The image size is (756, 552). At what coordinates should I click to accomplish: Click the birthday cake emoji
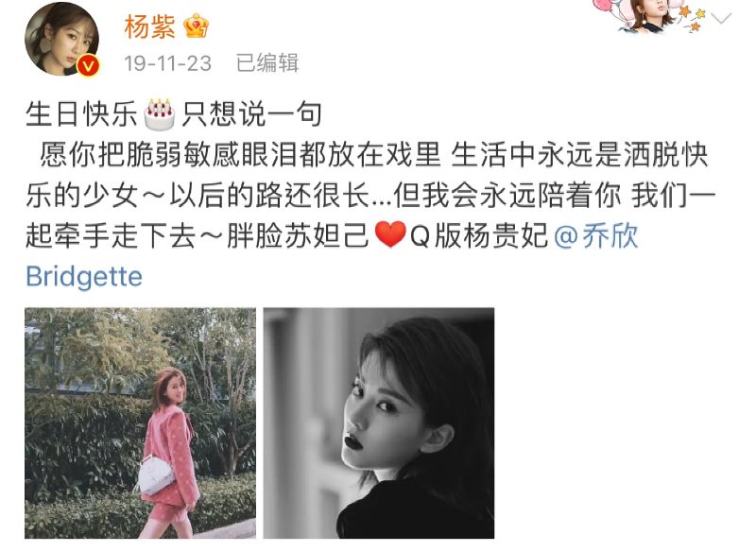coord(160,114)
